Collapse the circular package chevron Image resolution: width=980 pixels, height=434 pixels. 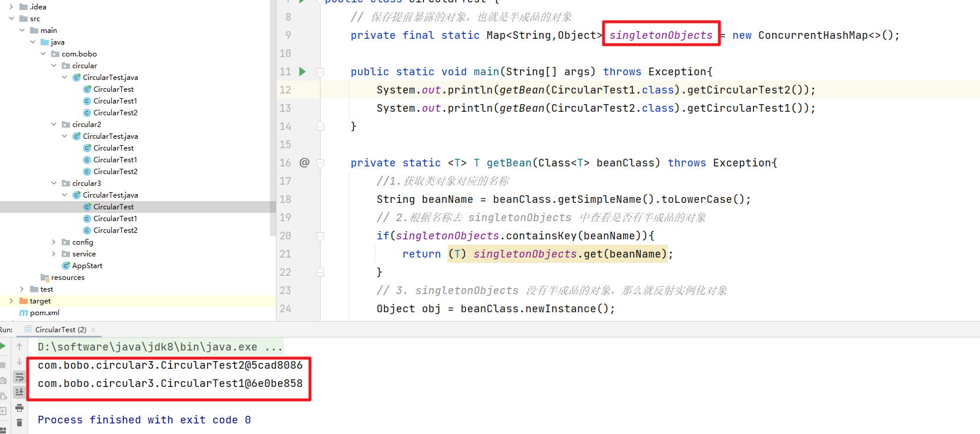pos(54,66)
